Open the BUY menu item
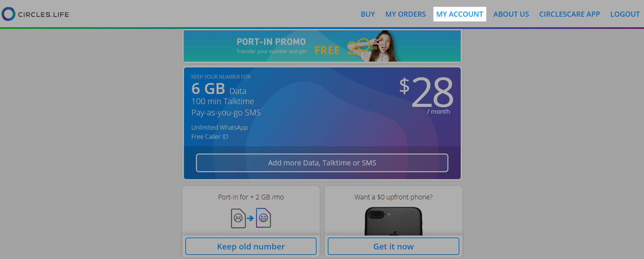 [x=368, y=14]
